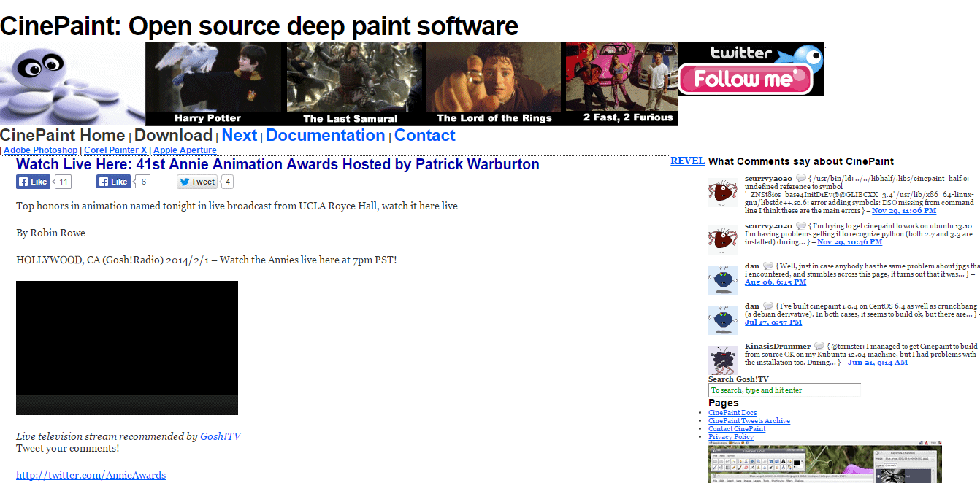Open the Jul 17, 9:57 PM comment link

pos(773,322)
